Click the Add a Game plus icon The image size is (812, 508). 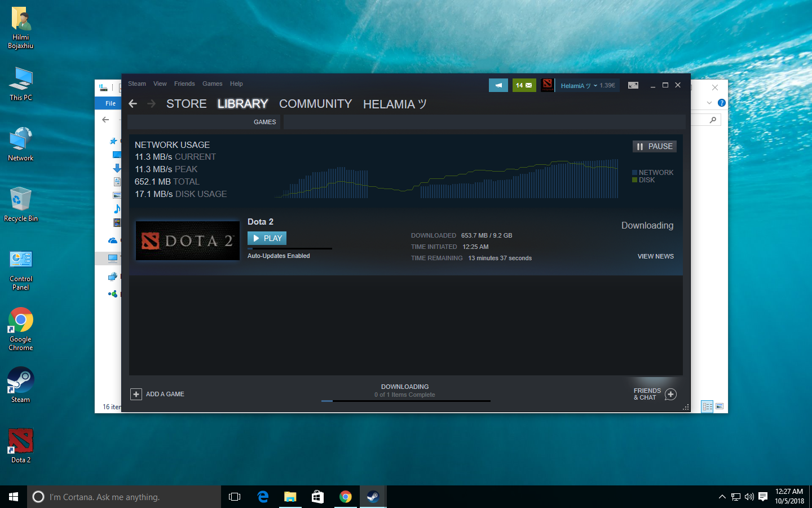tap(136, 394)
